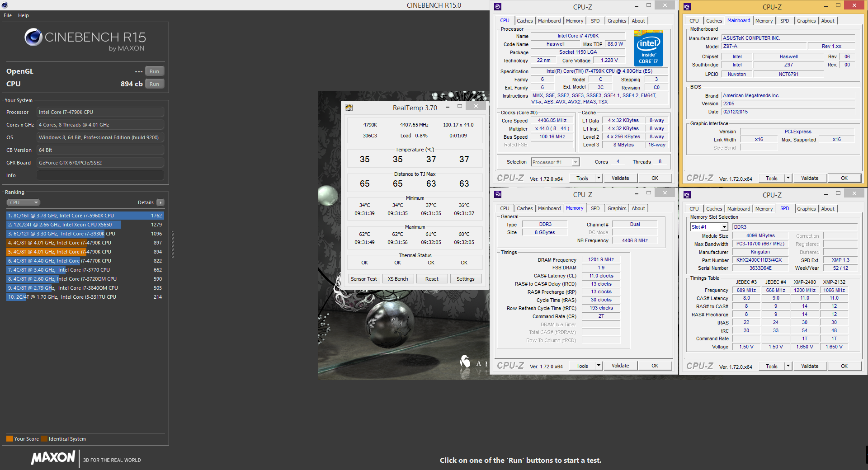Viewport: 868px width, 470px height.
Task: Click Reset in RealTemp
Action: [432, 279]
